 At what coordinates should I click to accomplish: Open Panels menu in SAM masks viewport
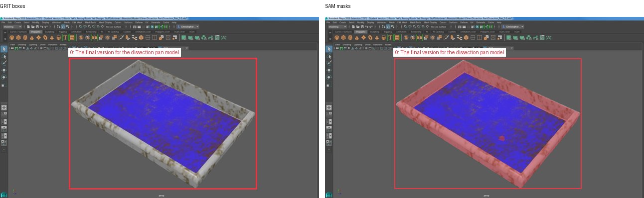click(388, 45)
